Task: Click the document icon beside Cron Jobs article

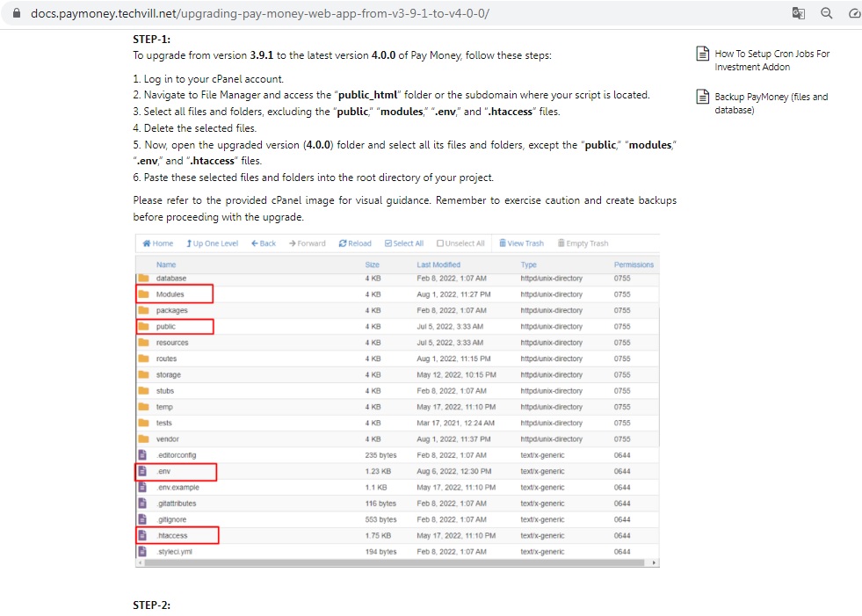Action: pyautogui.click(x=703, y=54)
